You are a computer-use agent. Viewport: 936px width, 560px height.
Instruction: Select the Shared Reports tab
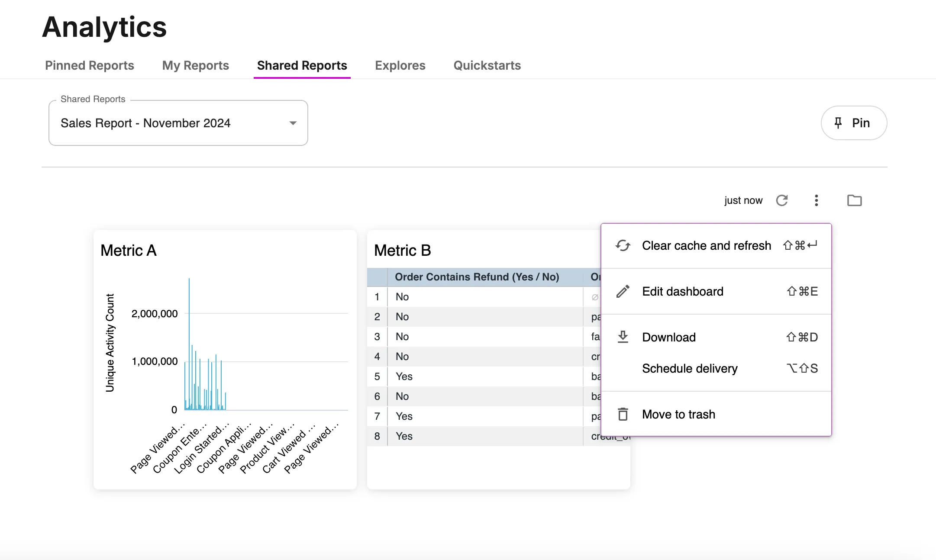point(302,65)
